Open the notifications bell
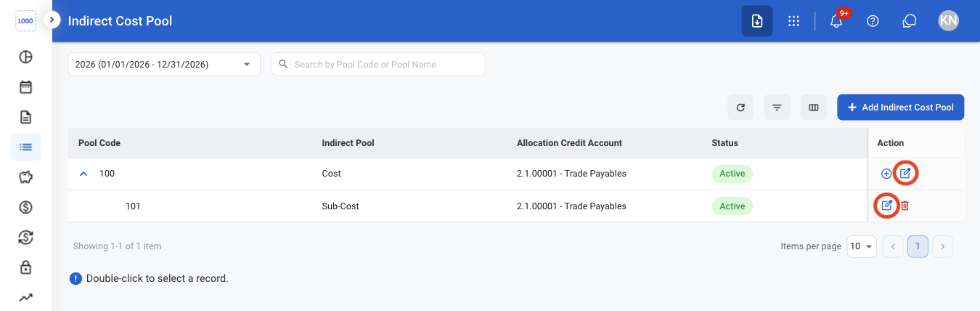Image resolution: width=980 pixels, height=311 pixels. tap(836, 21)
